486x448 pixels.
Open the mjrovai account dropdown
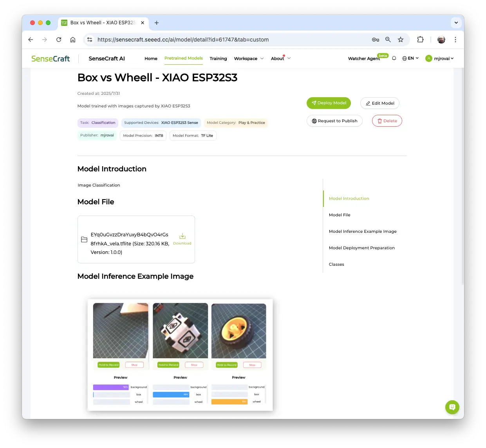coord(439,58)
